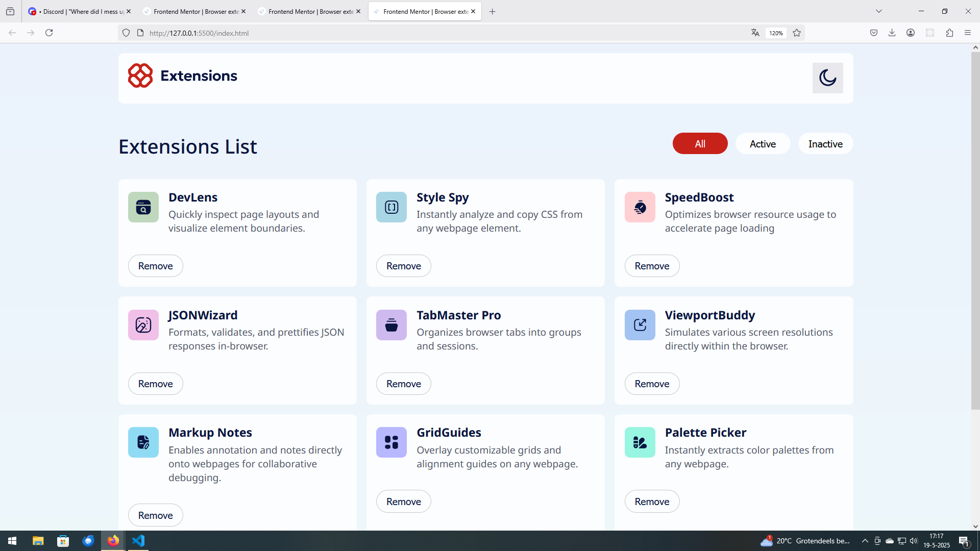This screenshot has width=980, height=551.
Task: Click the ViewportBuddy extension icon
Action: (640, 325)
